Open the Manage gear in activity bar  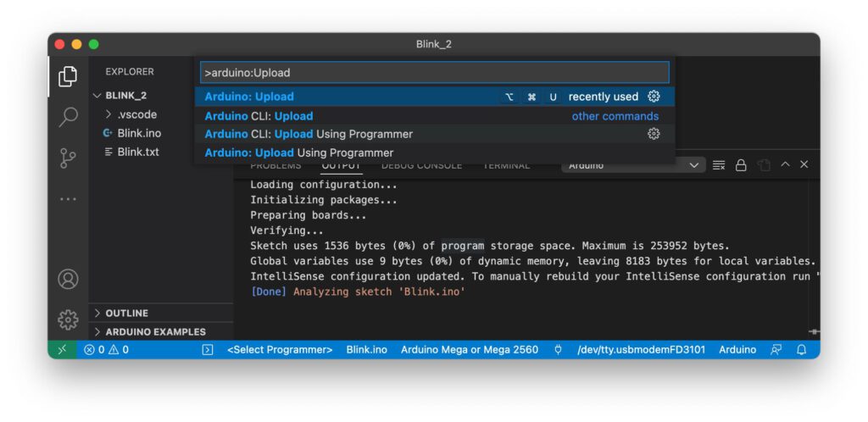68,319
